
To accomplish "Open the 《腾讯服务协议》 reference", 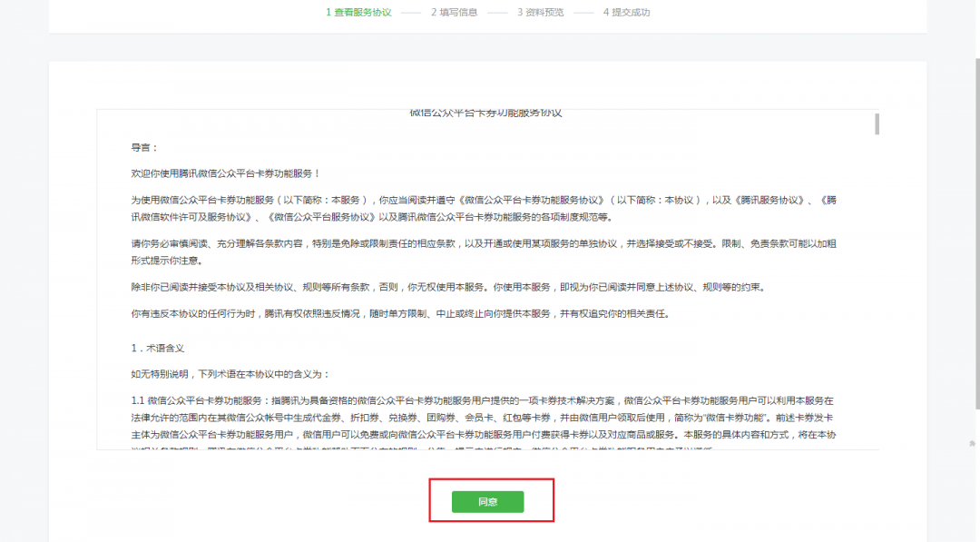I will [768, 200].
